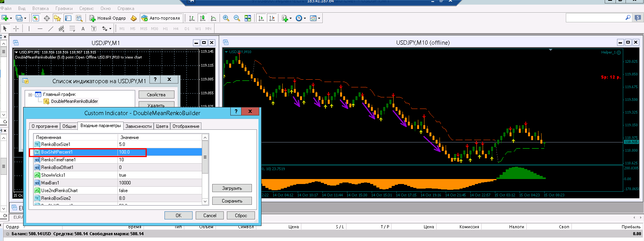Switch to the Цвета tab

pos(162,126)
